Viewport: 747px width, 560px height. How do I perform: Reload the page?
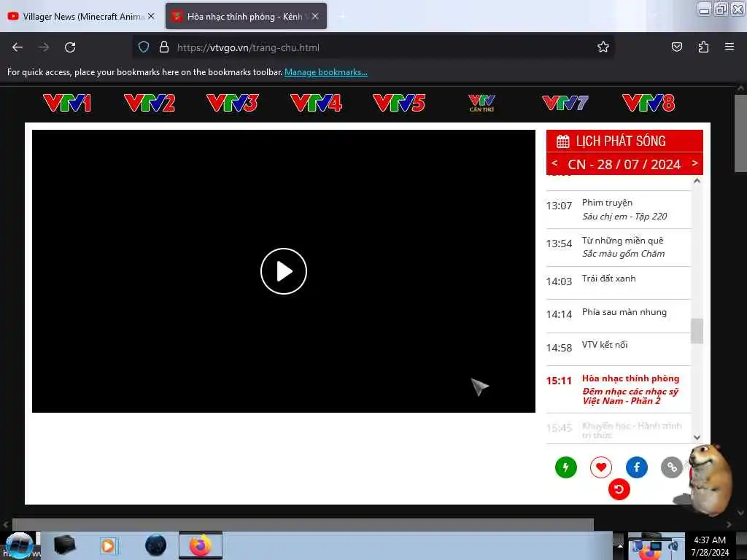point(70,47)
